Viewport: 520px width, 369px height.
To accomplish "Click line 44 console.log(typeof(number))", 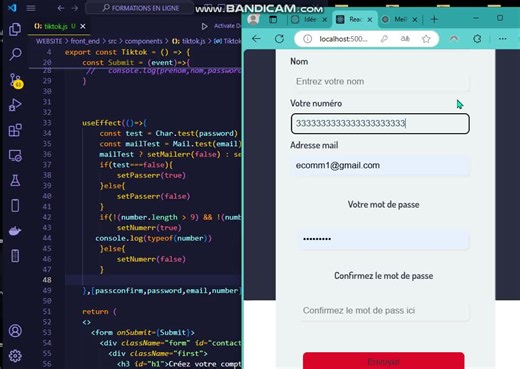I will coord(153,238).
